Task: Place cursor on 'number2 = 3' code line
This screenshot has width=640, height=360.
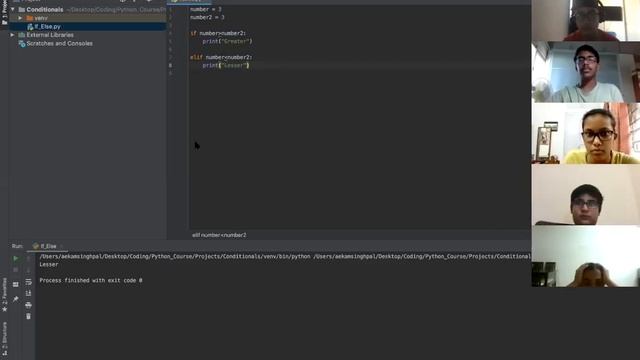Action: click(207, 18)
